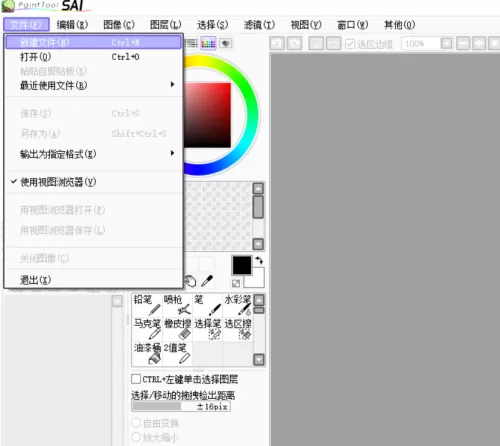Image resolution: width=500 pixels, height=446 pixels.
Task: Pick the eyedropper color picker tool
Action: click(207, 281)
